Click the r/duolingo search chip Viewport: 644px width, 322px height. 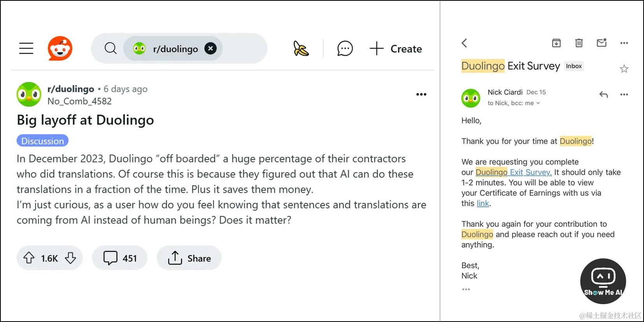(x=173, y=48)
